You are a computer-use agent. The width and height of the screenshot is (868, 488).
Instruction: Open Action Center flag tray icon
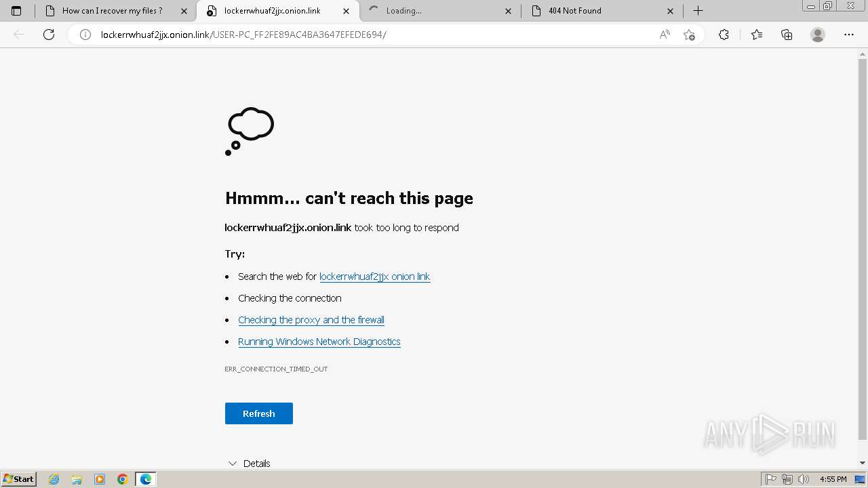(771, 479)
